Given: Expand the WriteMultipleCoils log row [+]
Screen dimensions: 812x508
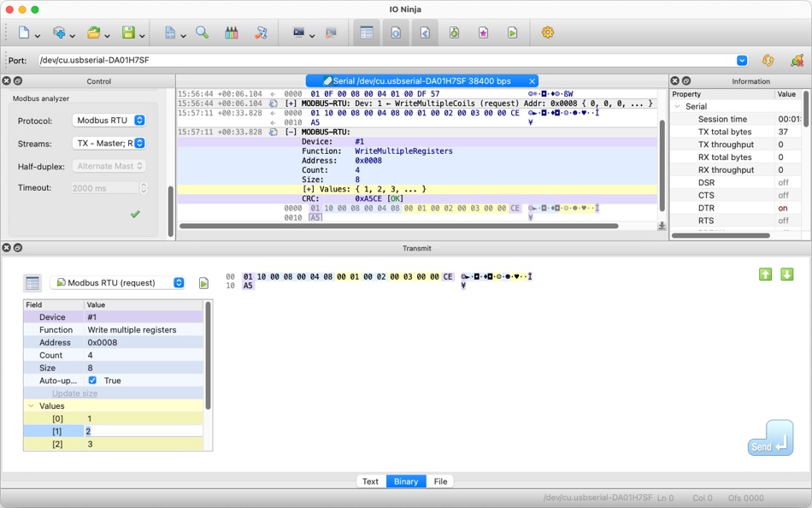Looking at the screenshot, I should [x=291, y=103].
